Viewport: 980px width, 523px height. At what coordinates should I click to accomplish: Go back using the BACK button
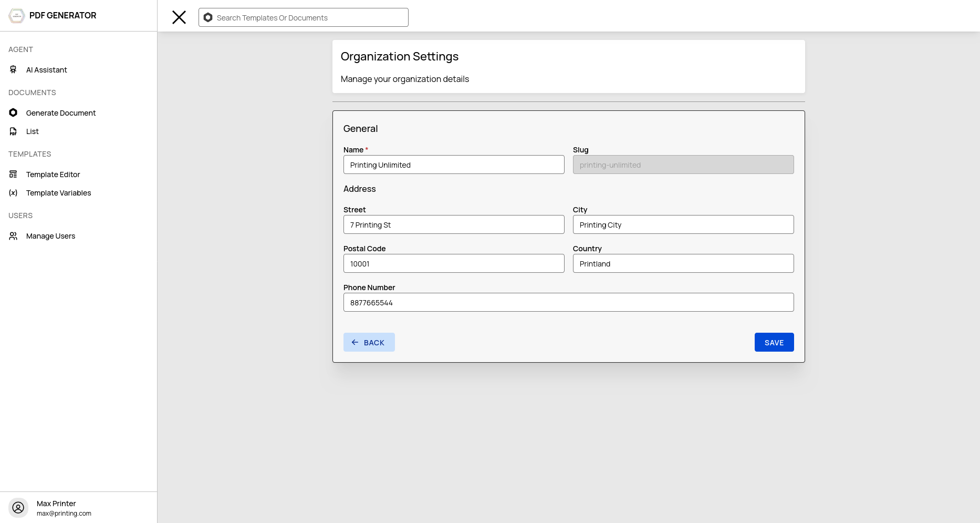[369, 342]
